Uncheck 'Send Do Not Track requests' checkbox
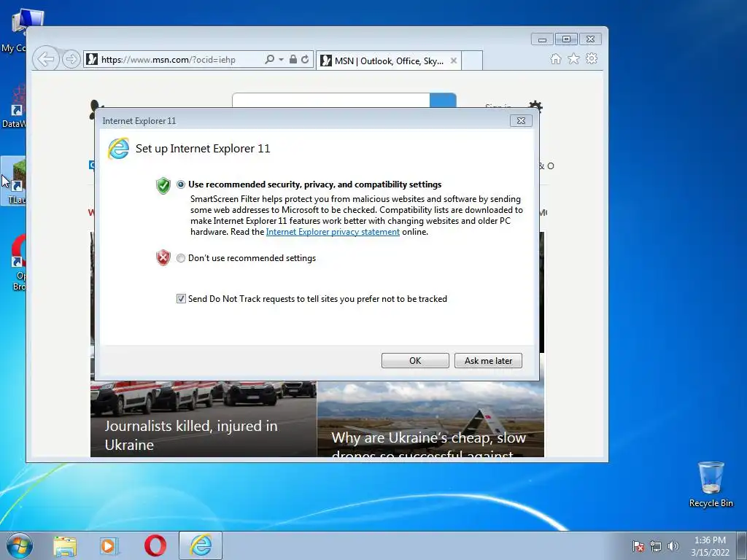 coord(181,298)
